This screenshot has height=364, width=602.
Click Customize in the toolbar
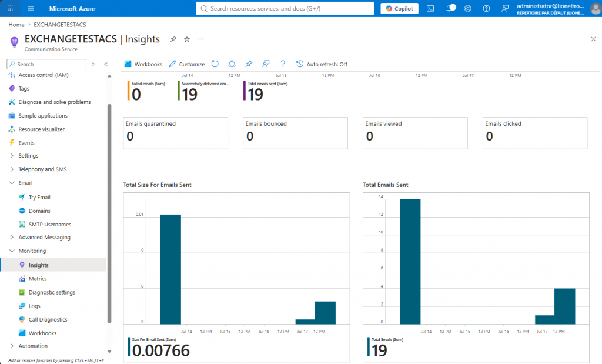(187, 64)
